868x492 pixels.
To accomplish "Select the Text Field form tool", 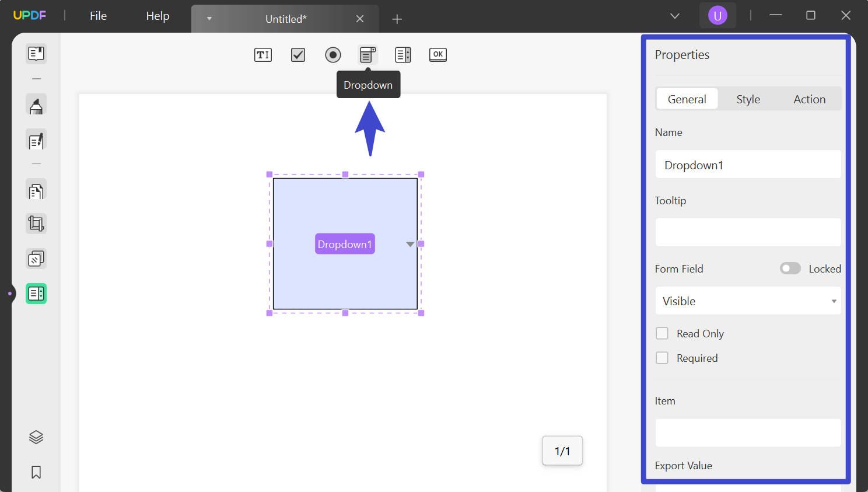I will pos(262,54).
